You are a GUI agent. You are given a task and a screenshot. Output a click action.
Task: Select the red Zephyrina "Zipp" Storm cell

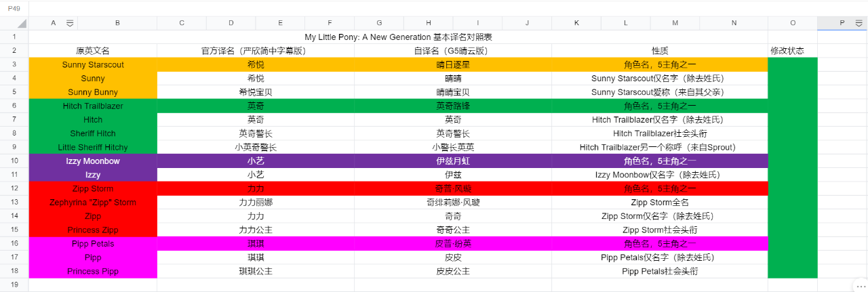click(x=93, y=202)
